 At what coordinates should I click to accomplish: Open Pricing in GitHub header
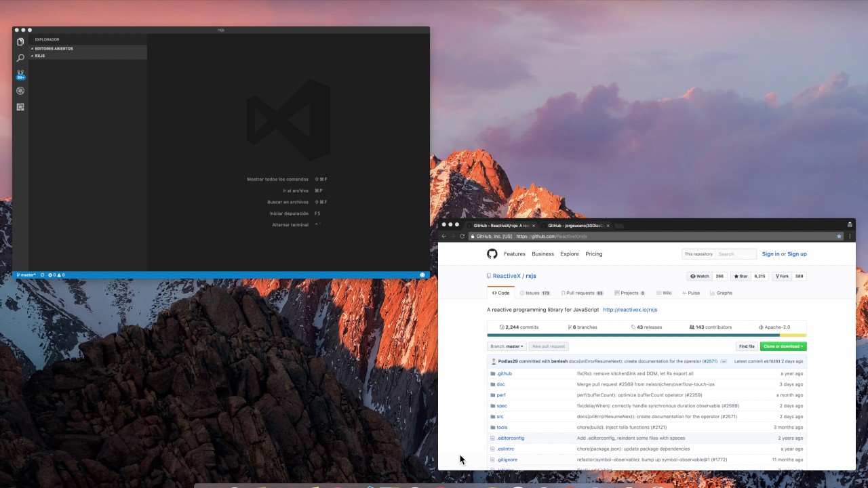click(594, 254)
